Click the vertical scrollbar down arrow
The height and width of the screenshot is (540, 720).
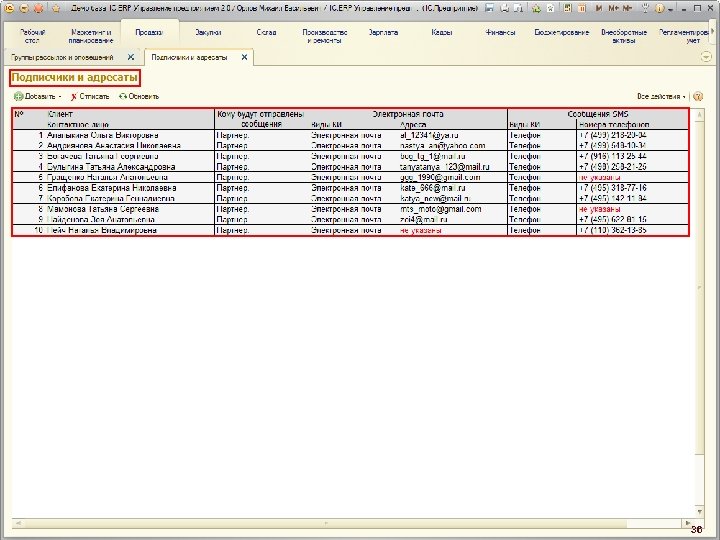pyautogui.click(x=699, y=512)
